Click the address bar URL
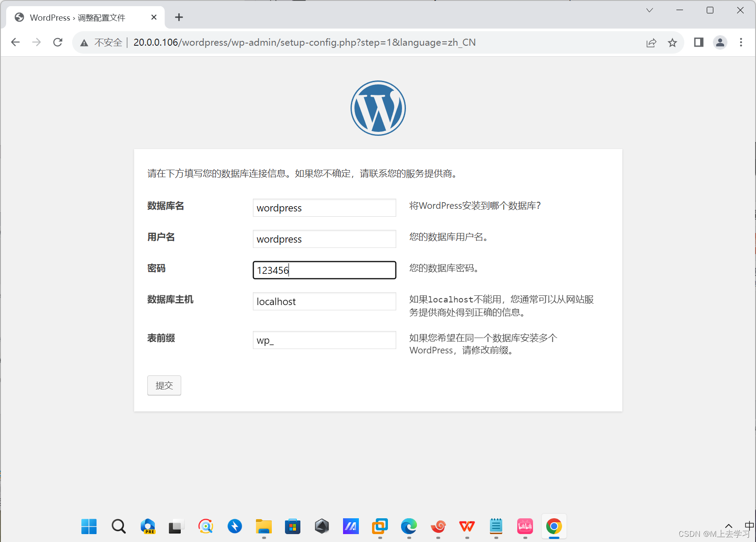The height and width of the screenshot is (542, 756). tap(304, 43)
